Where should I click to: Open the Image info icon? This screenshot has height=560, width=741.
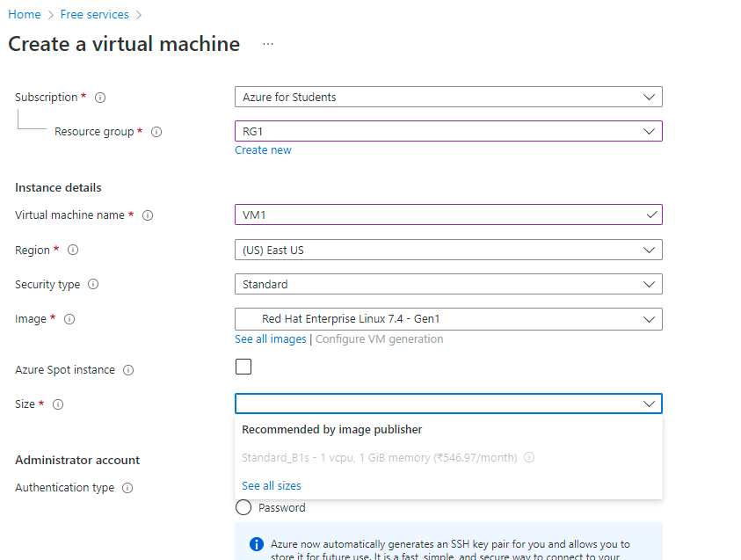pyautogui.click(x=69, y=319)
